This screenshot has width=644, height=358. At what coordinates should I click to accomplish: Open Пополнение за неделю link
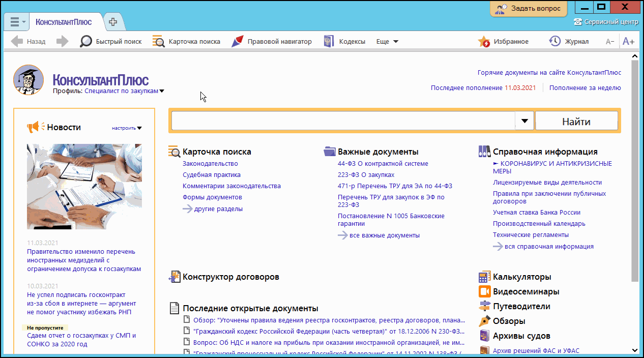pos(585,88)
